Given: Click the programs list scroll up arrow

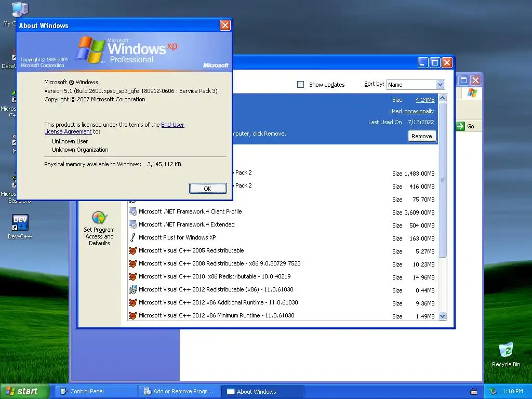Looking at the screenshot, I should 442,98.
